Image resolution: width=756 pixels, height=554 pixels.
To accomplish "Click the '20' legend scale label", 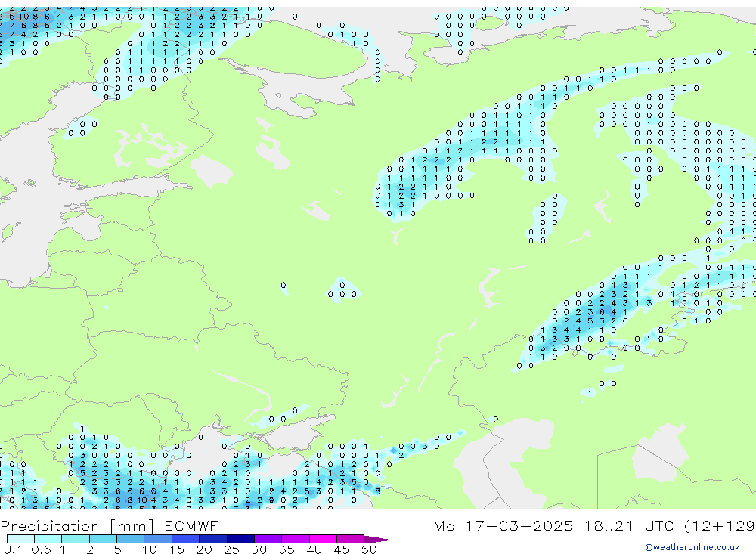I will point(204,549).
